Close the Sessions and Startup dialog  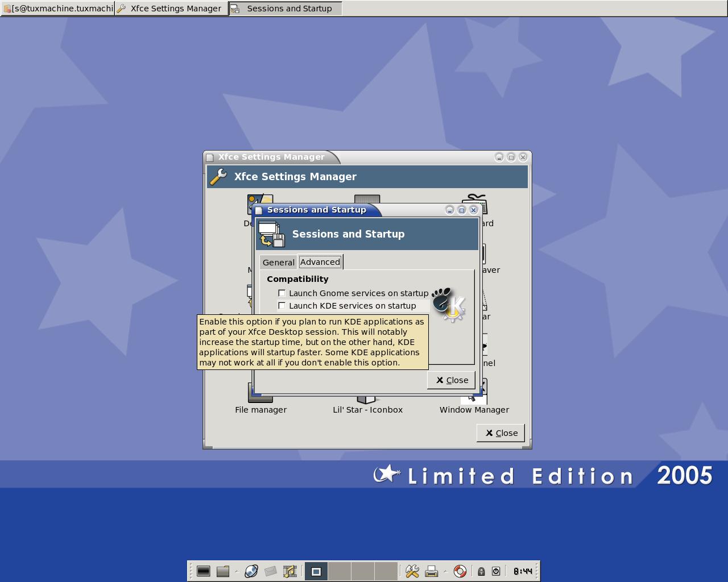click(x=452, y=380)
